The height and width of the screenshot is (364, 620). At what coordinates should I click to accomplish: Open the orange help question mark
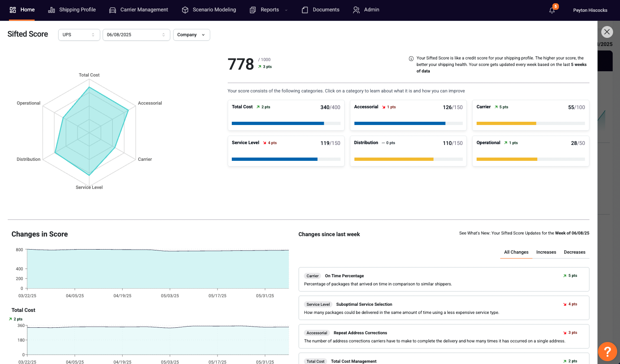607,351
